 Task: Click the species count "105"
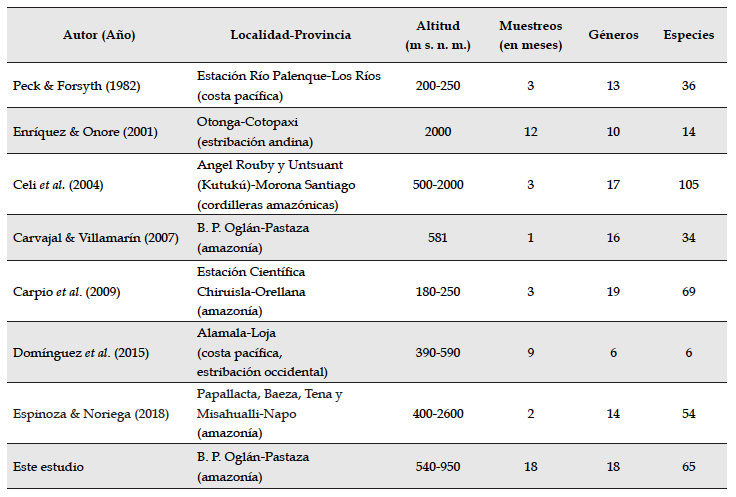point(688,185)
